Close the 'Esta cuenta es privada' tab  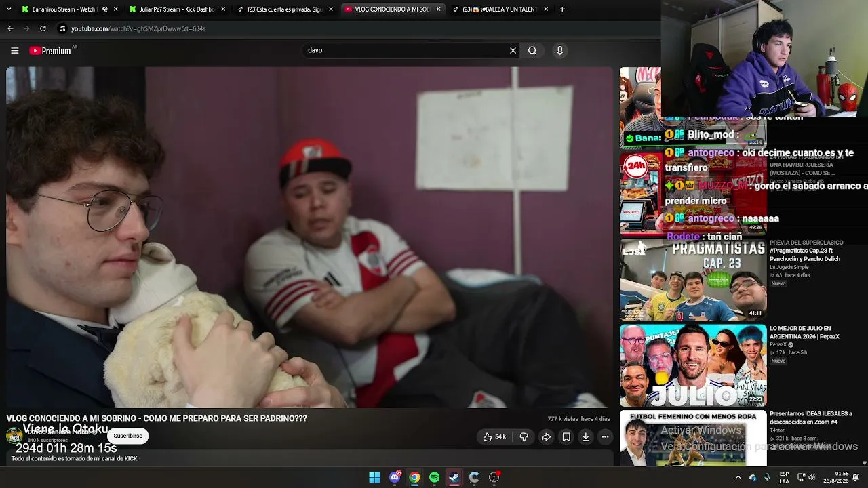(x=331, y=9)
